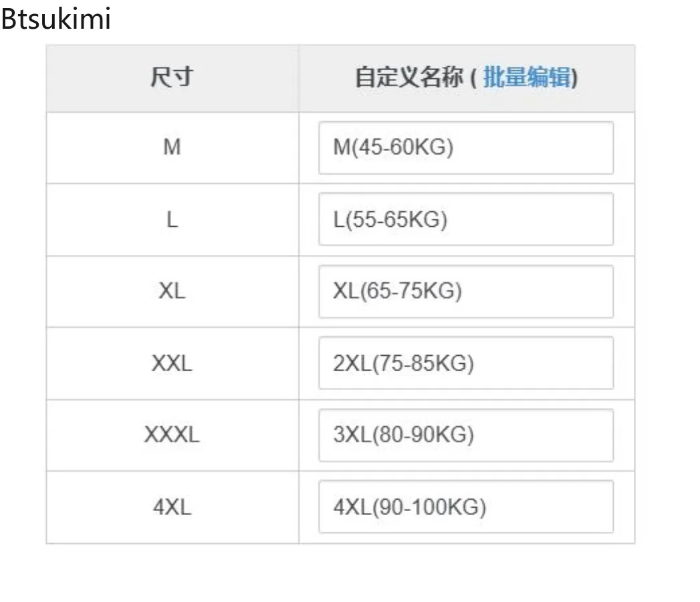Screen dimensions: 700x602
Task: Click the 3XL(80-90KG) input field
Action: tap(466, 435)
